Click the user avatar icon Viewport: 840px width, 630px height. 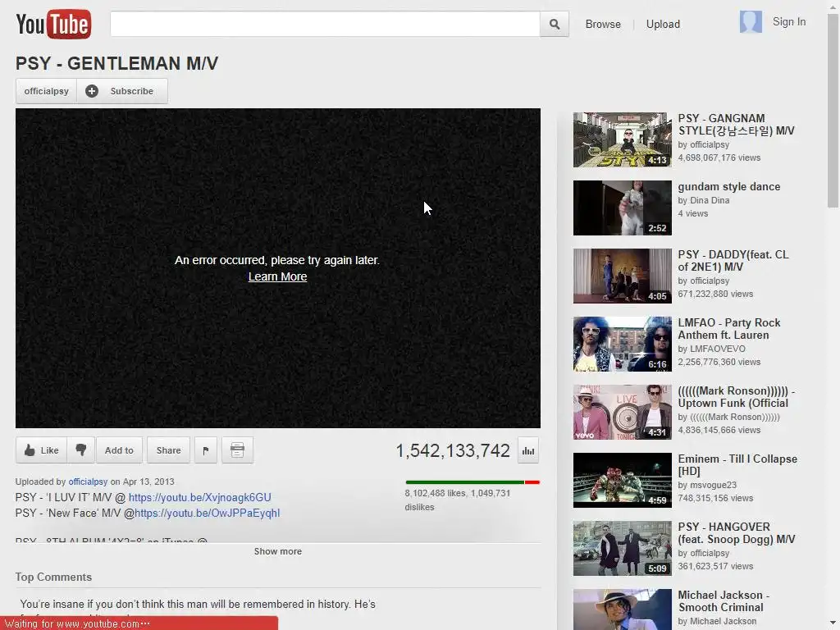[x=751, y=22]
